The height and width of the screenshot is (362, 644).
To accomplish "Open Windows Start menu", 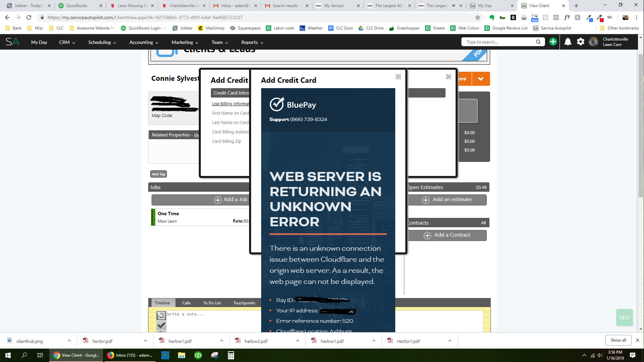I will [x=8, y=355].
